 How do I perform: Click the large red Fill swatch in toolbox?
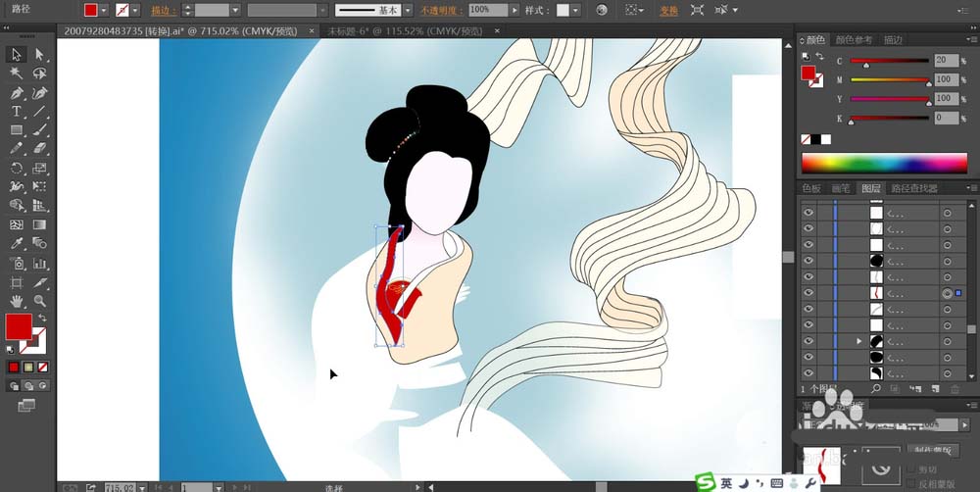click(19, 327)
